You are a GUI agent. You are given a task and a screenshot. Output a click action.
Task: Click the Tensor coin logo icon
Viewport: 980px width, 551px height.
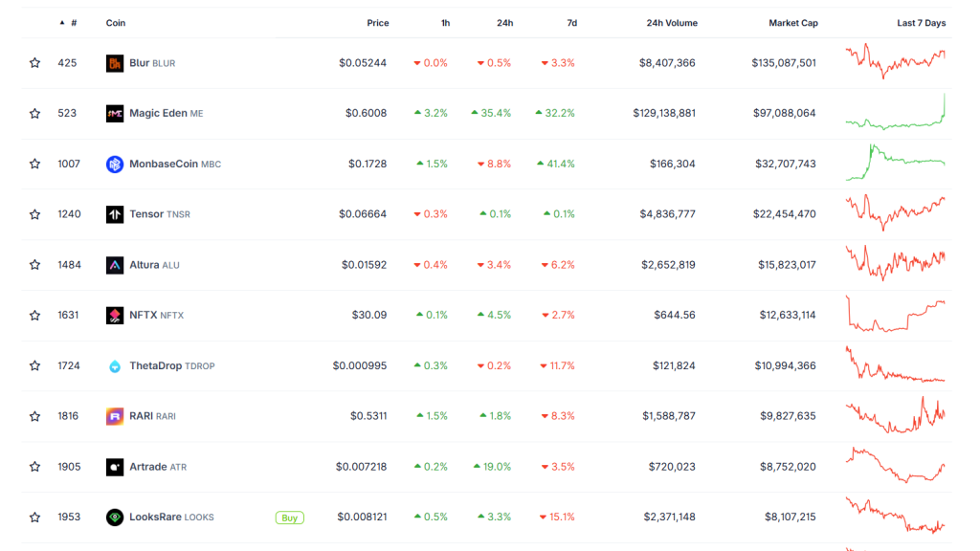coord(115,214)
